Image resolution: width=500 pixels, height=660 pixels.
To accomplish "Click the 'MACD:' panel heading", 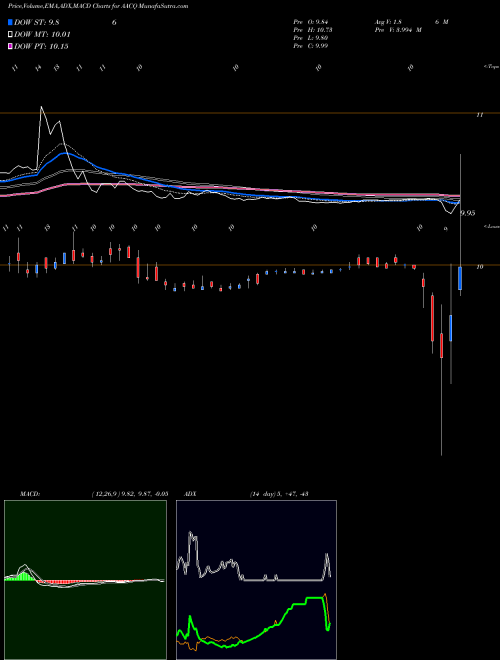I will pos(30,494).
